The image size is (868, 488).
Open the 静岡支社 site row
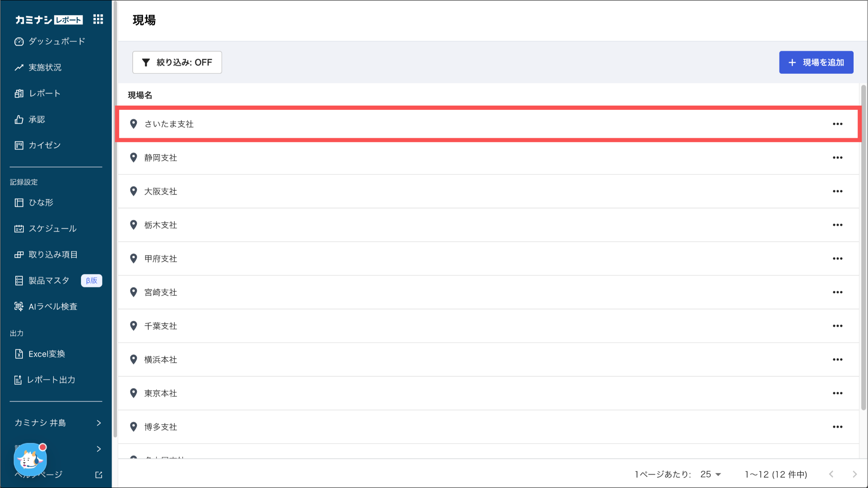(x=161, y=158)
